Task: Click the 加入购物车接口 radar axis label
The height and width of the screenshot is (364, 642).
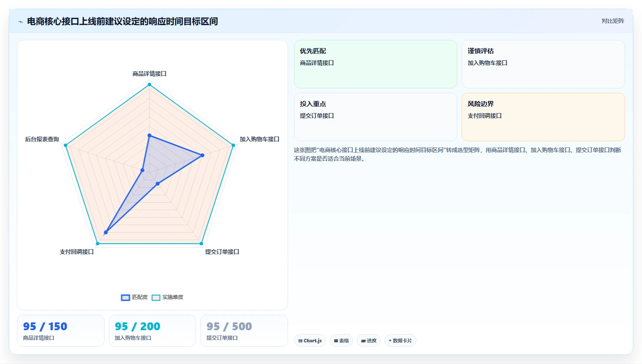Action: click(x=259, y=139)
